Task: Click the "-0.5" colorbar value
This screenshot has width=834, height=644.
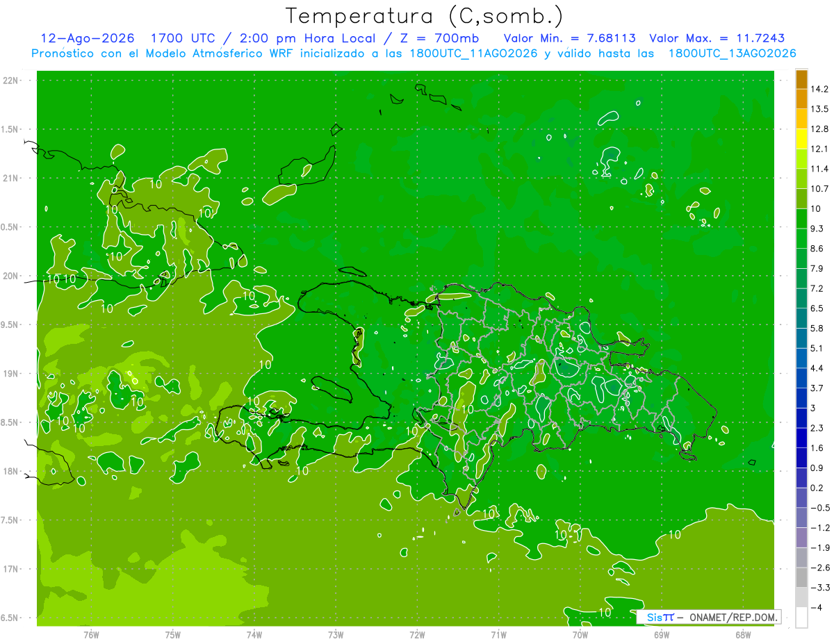Action: click(x=820, y=508)
